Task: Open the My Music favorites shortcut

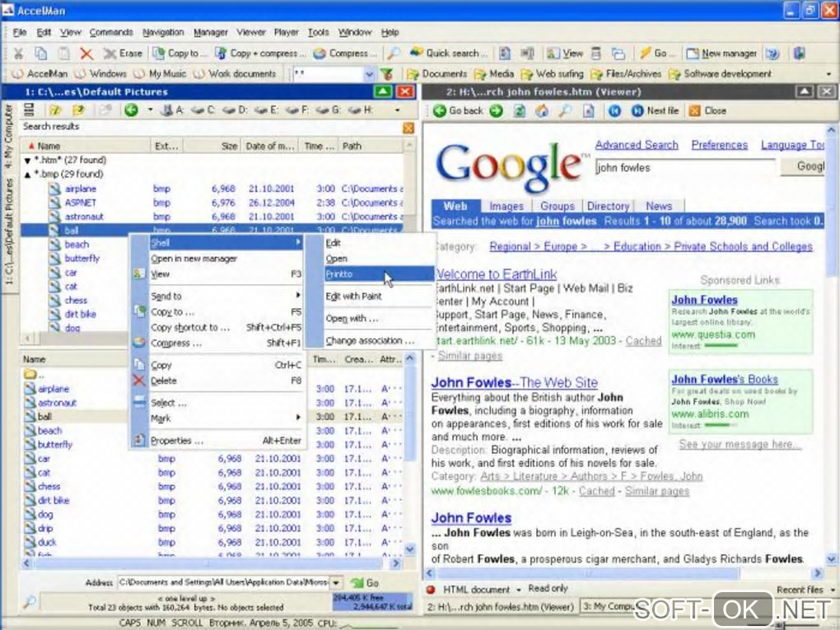Action: click(x=161, y=73)
